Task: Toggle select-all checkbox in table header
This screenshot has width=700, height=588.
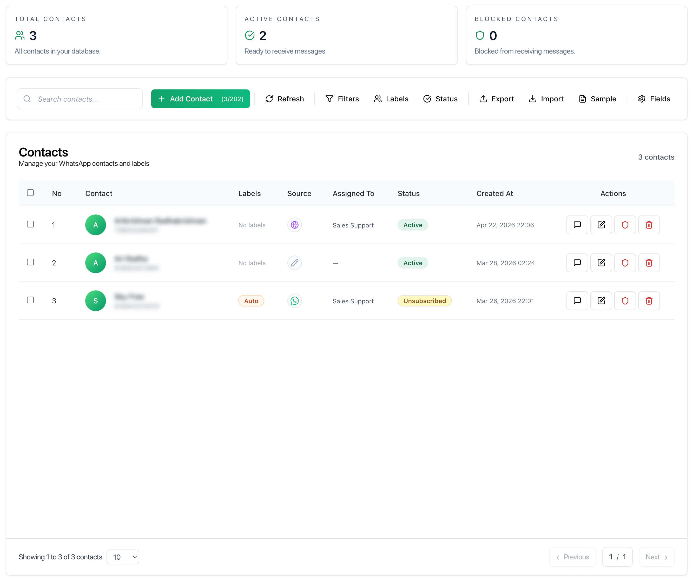Action: click(x=30, y=193)
